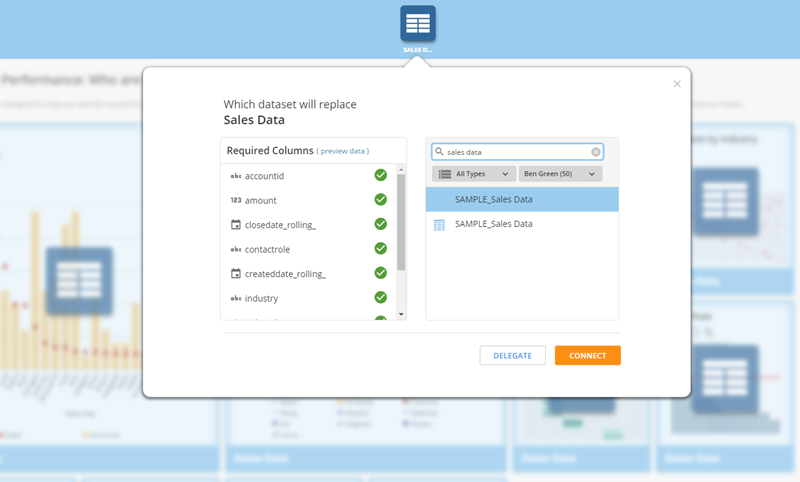Click the orange CONNECT button
Image resolution: width=800 pixels, height=482 pixels.
pos(588,356)
